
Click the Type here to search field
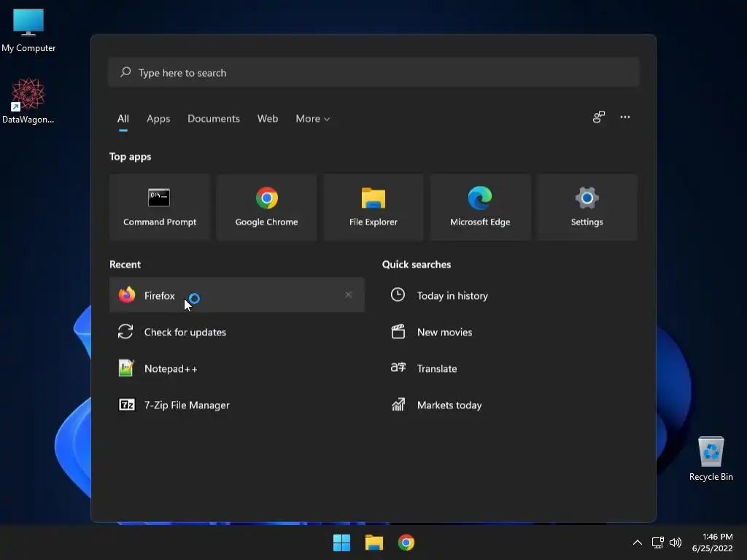(373, 72)
